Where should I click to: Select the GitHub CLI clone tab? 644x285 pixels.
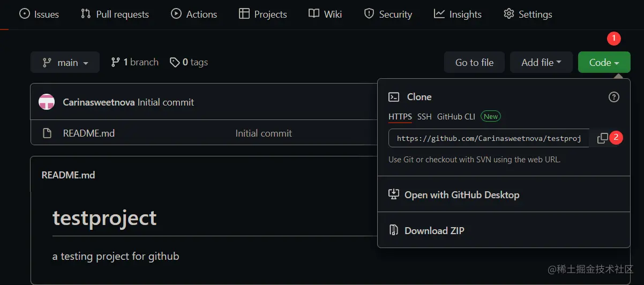pos(456,116)
